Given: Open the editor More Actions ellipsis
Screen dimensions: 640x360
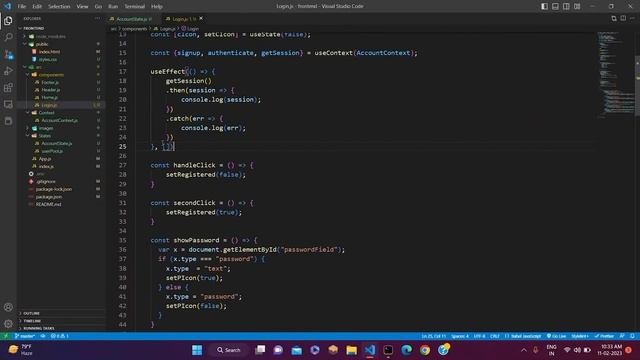Looking at the screenshot, I should coord(632,18).
